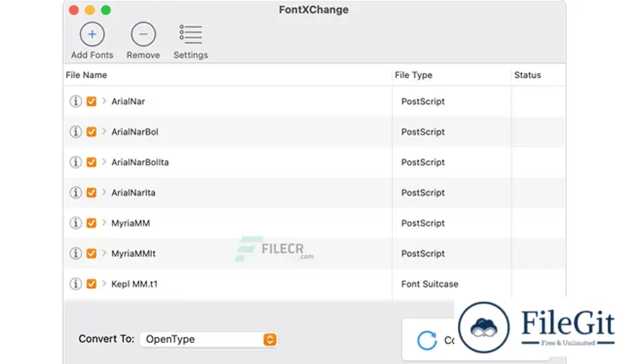Open the Settings list icon
629x364 pixels.
[x=190, y=35]
